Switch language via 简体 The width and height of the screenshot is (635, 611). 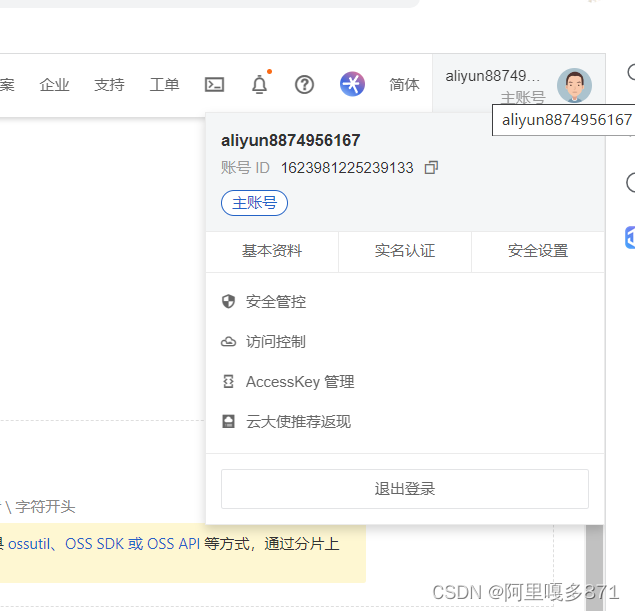[x=404, y=85]
